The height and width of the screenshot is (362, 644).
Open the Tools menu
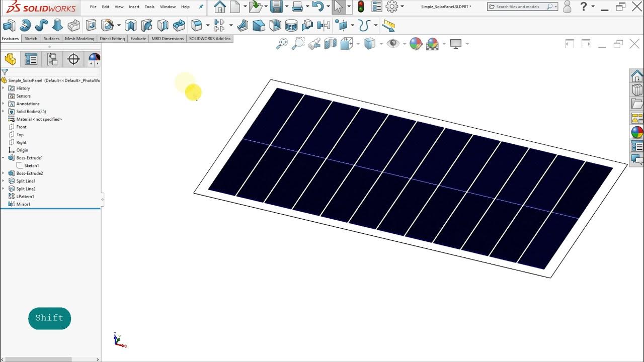pos(149,7)
